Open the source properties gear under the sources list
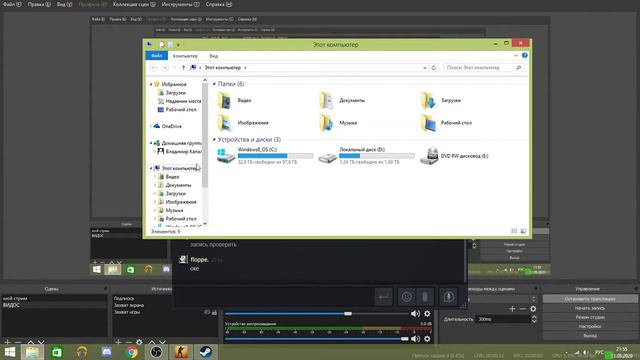 140,342
